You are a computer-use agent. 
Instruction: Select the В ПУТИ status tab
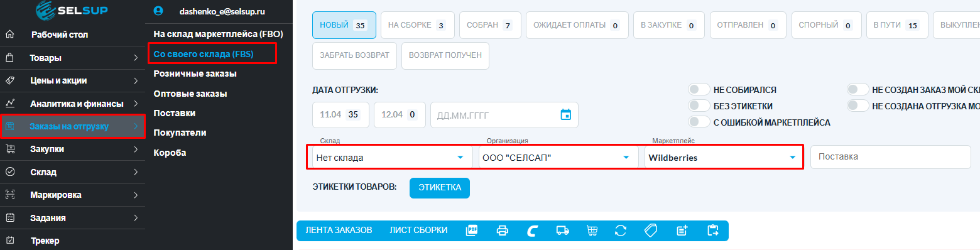coord(897,25)
